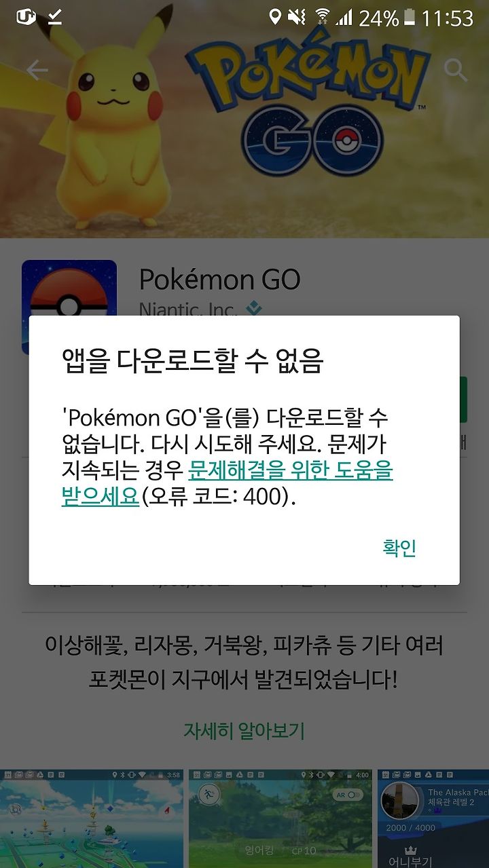Viewport: 489px width, 868px height.
Task: Tap the green install button edge
Action: 463,400
